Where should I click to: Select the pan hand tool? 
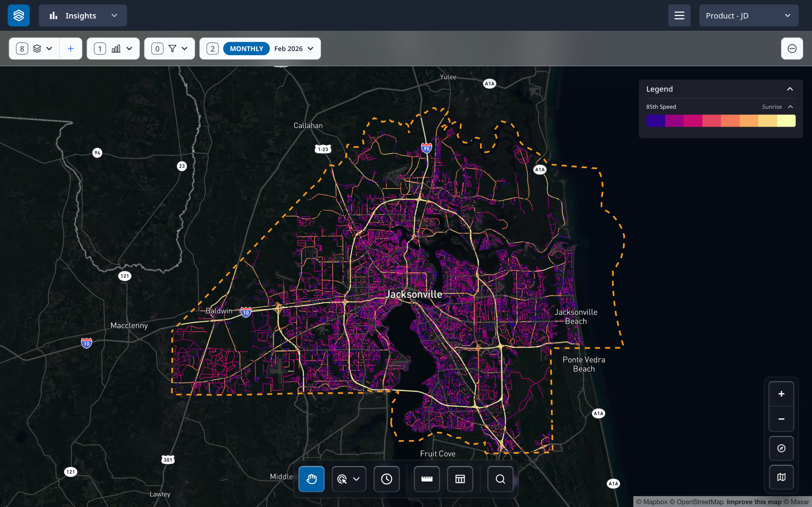coord(311,479)
